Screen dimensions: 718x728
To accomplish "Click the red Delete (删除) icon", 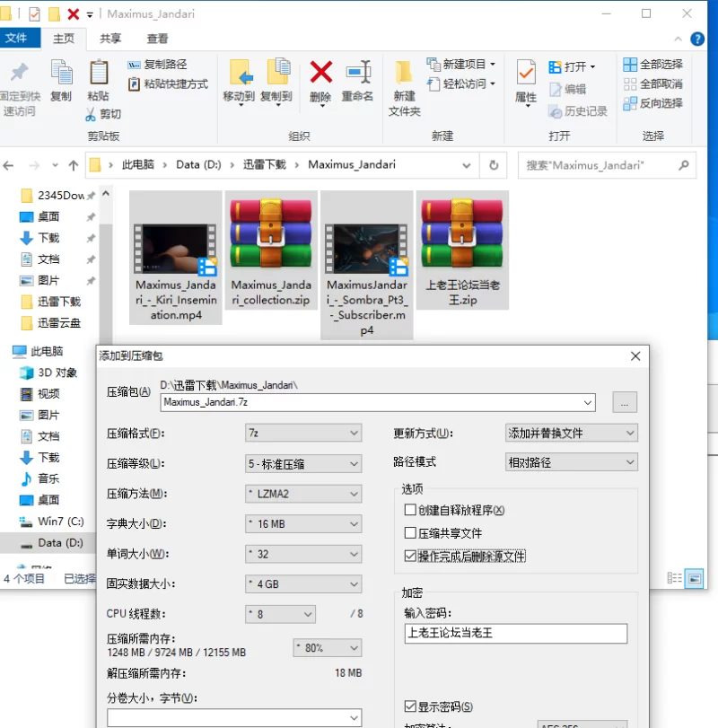I will click(x=321, y=73).
